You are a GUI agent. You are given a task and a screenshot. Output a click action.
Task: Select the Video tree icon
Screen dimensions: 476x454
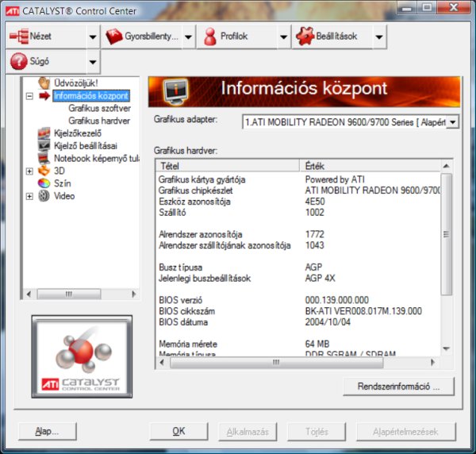pyautogui.click(x=44, y=196)
